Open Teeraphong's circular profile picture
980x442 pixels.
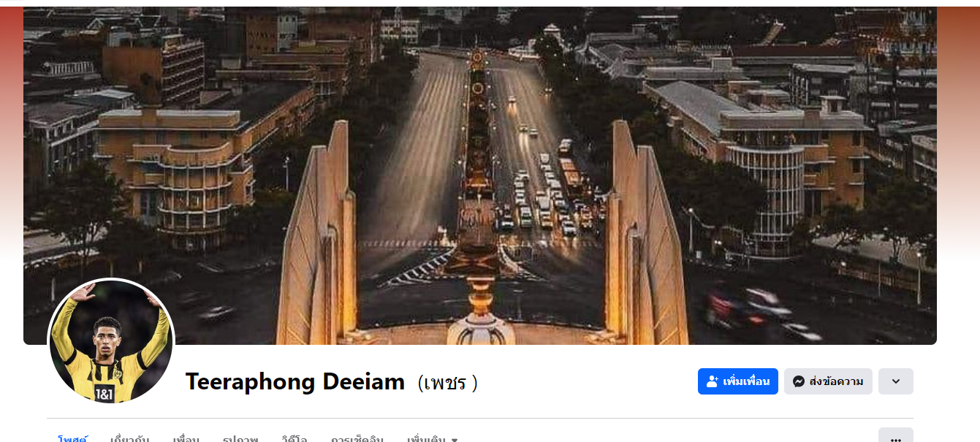coord(111,340)
